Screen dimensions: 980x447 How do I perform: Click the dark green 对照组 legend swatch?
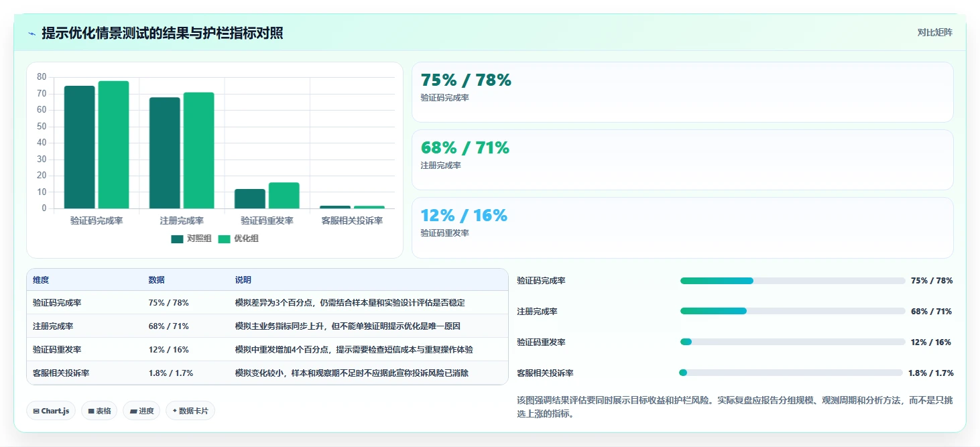point(177,239)
